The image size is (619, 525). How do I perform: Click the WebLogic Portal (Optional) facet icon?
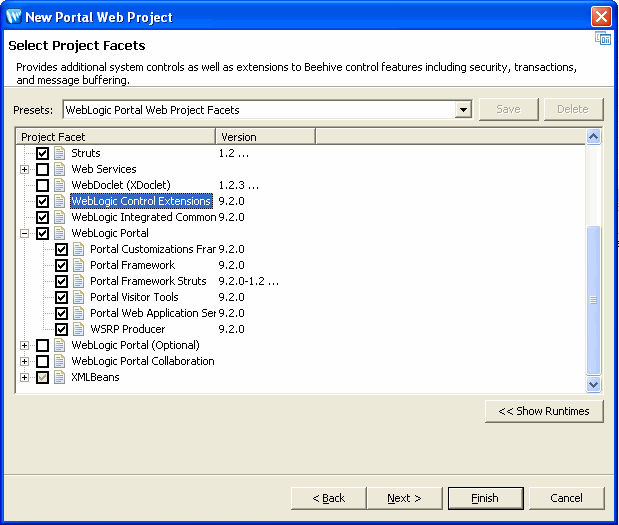tap(59, 345)
